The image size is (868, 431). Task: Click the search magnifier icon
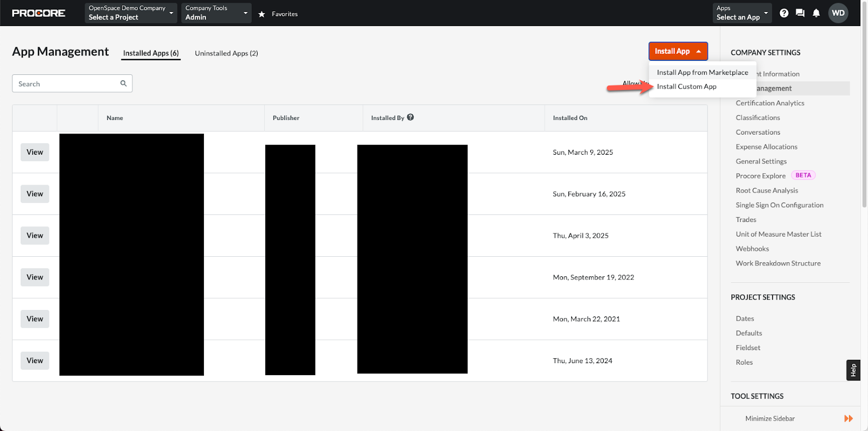(124, 84)
